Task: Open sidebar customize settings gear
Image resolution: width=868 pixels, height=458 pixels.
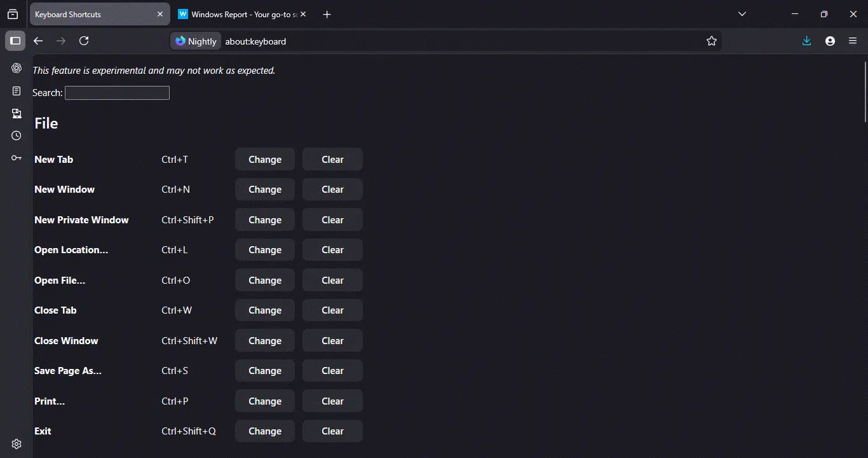Action: [17, 444]
